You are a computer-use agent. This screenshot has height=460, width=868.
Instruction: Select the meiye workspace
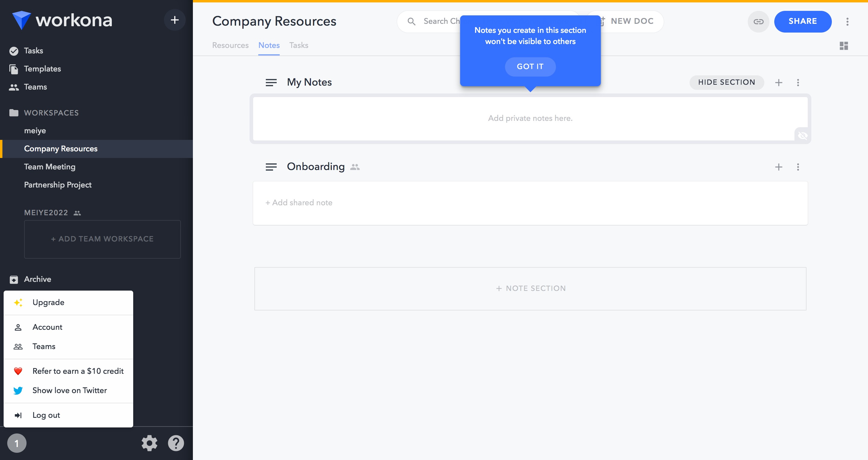click(35, 131)
